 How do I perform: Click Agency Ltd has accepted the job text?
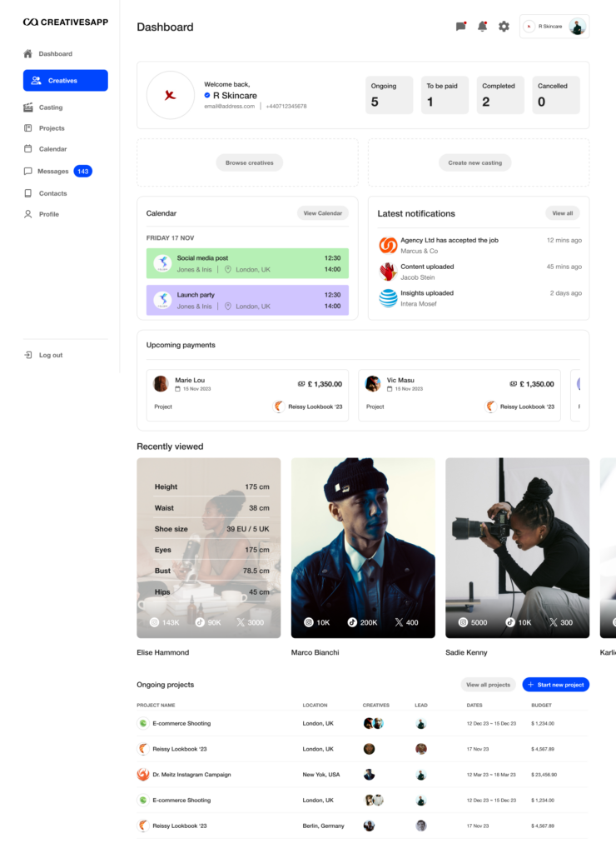[450, 241]
